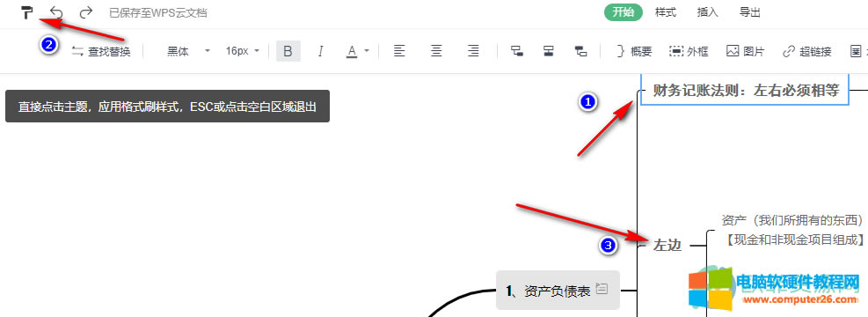Insert a 超链接 hyperlink
Image resolution: width=868 pixels, height=317 pixels.
click(x=807, y=52)
